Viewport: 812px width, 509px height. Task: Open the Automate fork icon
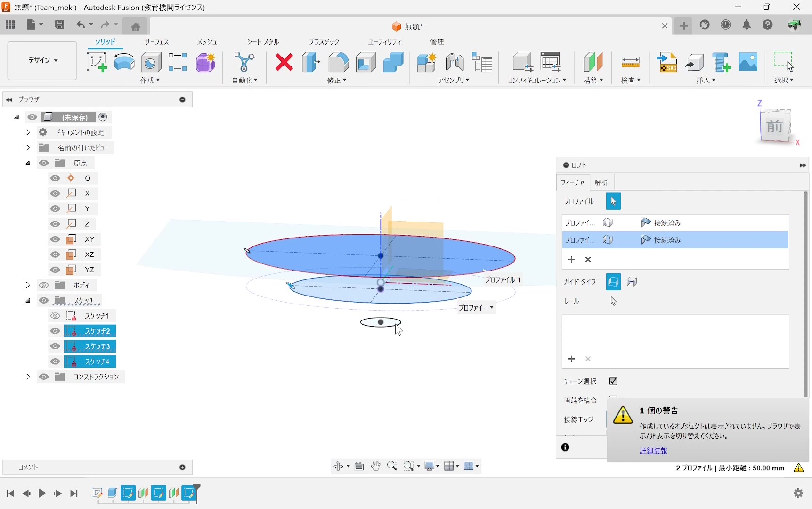click(244, 62)
